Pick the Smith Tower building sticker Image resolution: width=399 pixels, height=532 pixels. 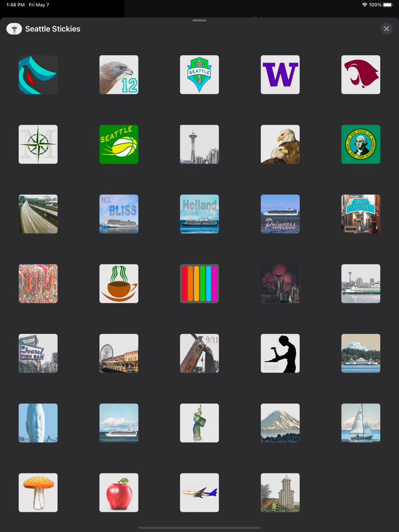[280, 493]
